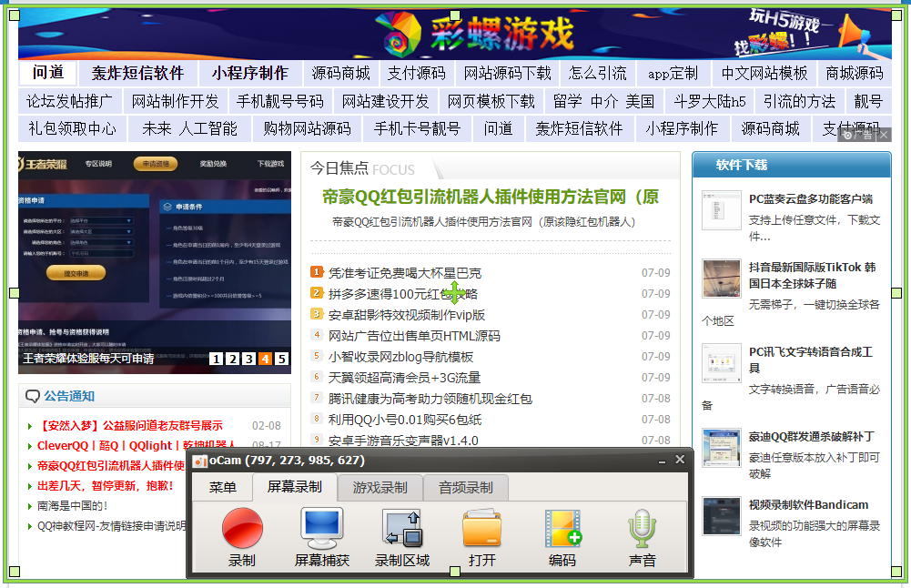Open the 【安然入梦】公益服问道老友群号展示 notice
The height and width of the screenshot is (588, 911).
click(x=130, y=426)
